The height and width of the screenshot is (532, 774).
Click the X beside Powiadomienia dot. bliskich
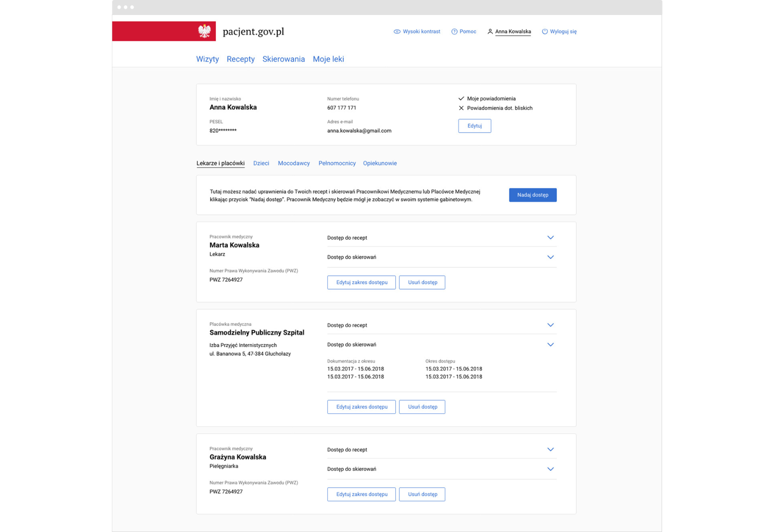point(461,108)
